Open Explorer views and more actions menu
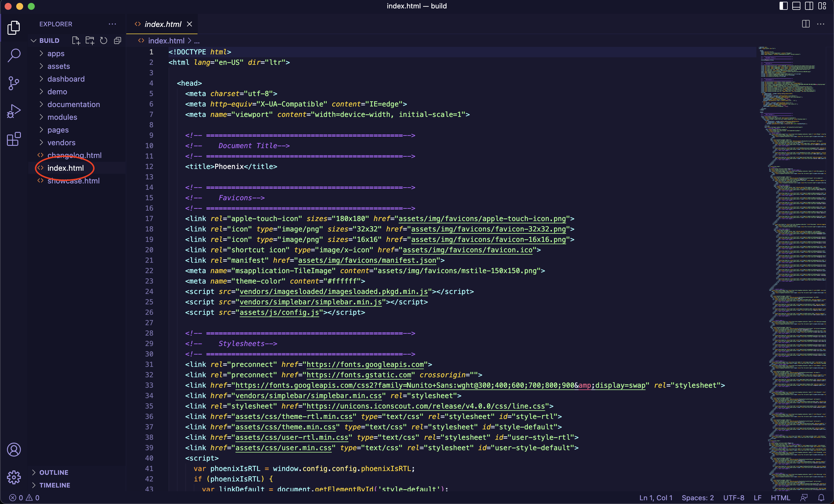 point(112,24)
